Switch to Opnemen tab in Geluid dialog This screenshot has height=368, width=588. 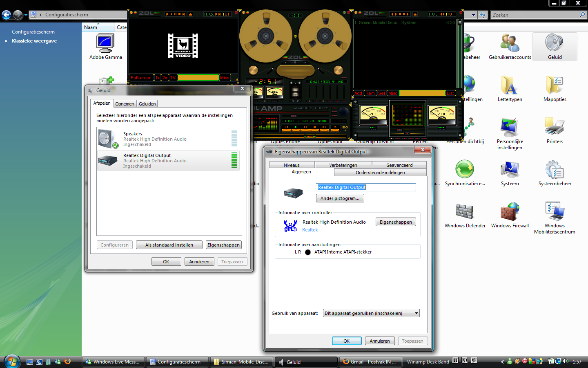(x=125, y=104)
